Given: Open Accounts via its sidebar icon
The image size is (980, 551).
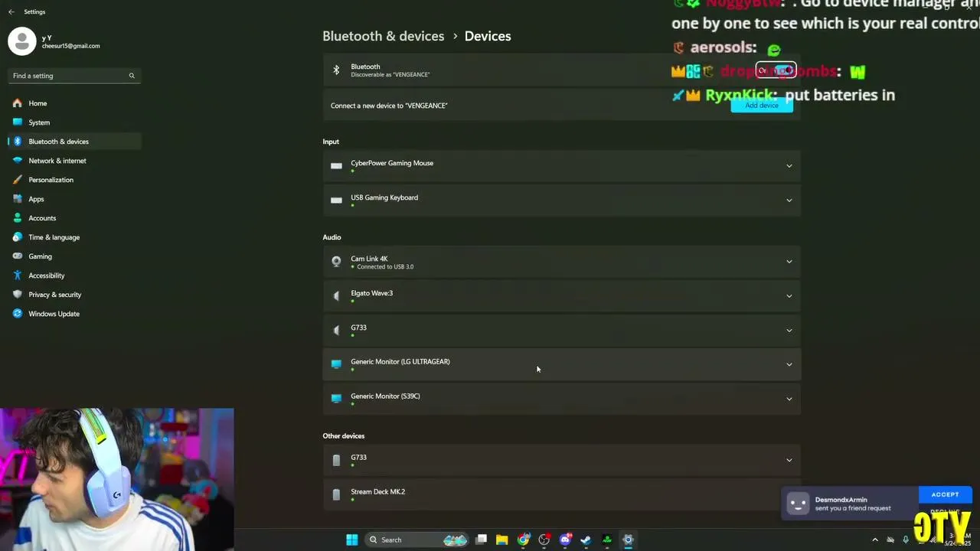Looking at the screenshot, I should pos(18,218).
